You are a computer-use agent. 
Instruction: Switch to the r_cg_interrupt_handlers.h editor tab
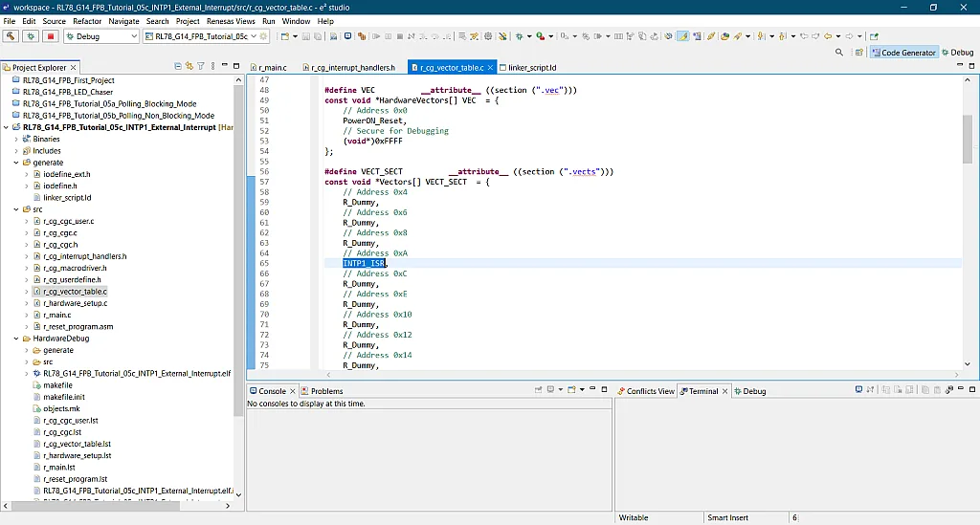(x=352, y=68)
